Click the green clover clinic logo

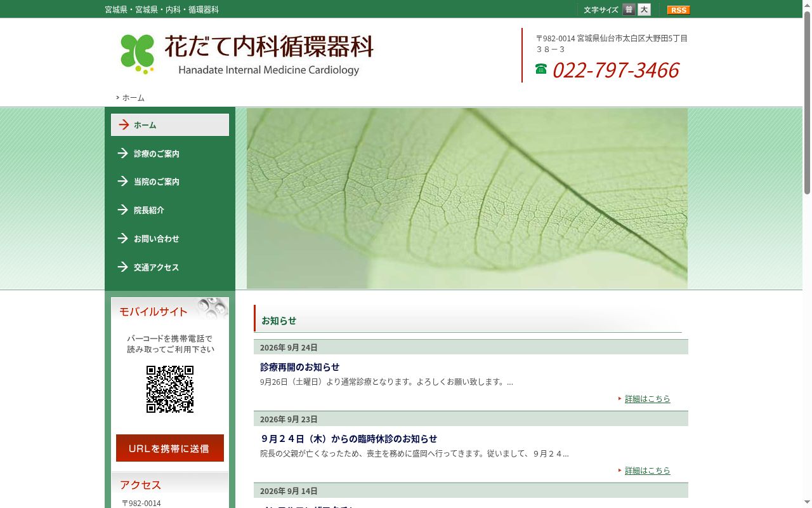pos(138,54)
